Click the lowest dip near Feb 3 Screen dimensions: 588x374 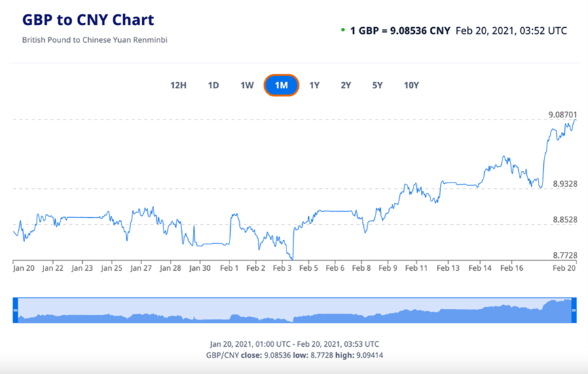(292, 259)
